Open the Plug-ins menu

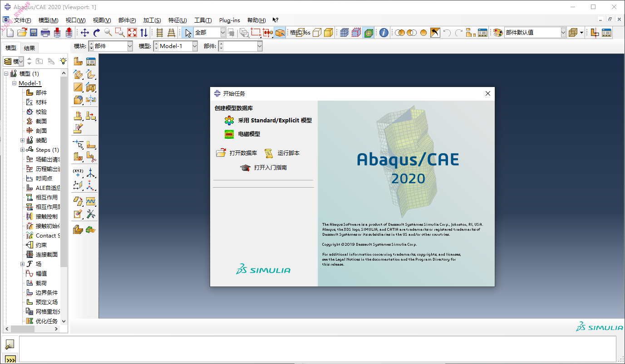[230, 20]
